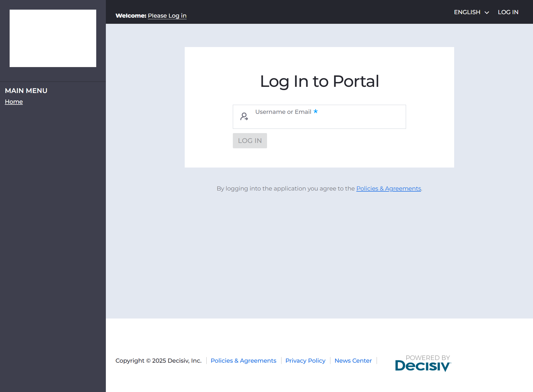This screenshot has height=392, width=533.
Task: Open Policies & Agreements from the body text
Action: [x=388, y=188]
